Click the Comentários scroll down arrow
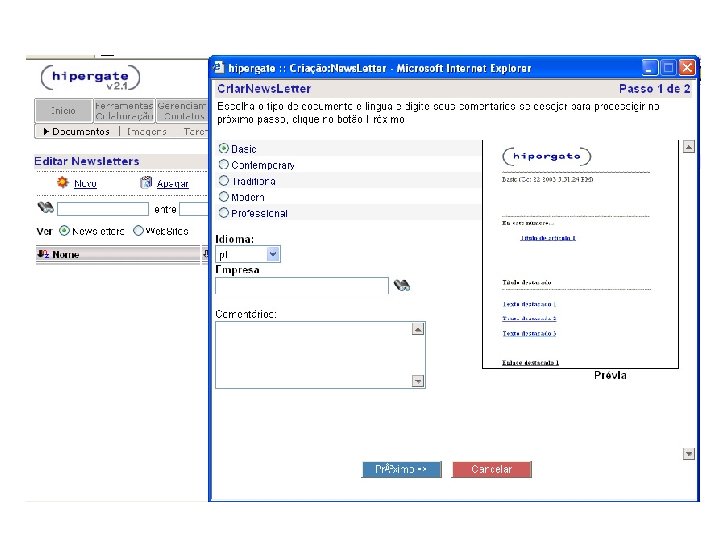Image resolution: width=720 pixels, height=540 pixels. point(418,381)
